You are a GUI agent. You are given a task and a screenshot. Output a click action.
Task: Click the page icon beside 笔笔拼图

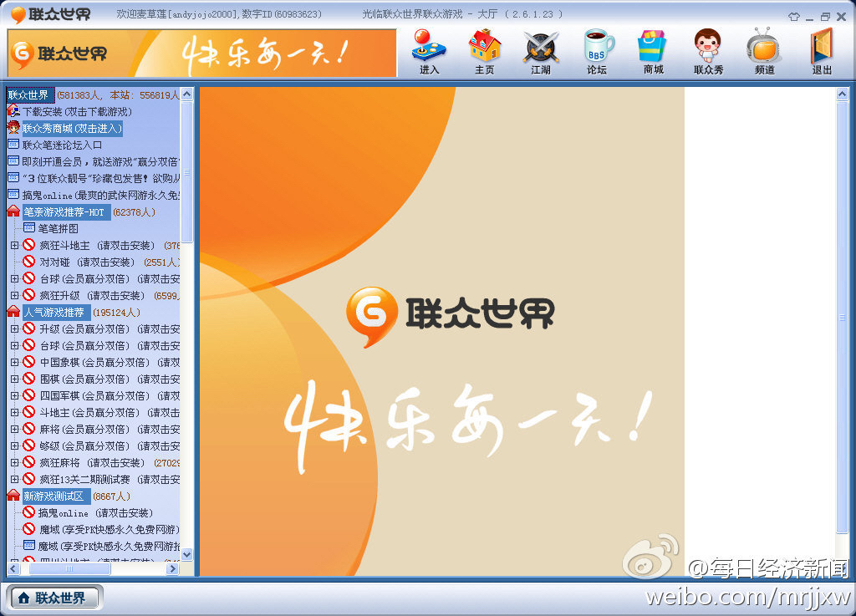click(29, 228)
